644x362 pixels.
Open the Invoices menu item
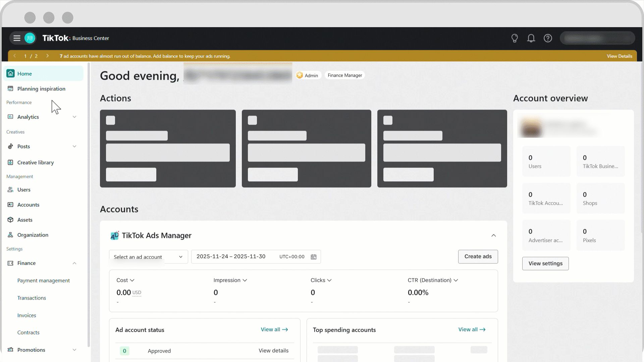[26, 315]
